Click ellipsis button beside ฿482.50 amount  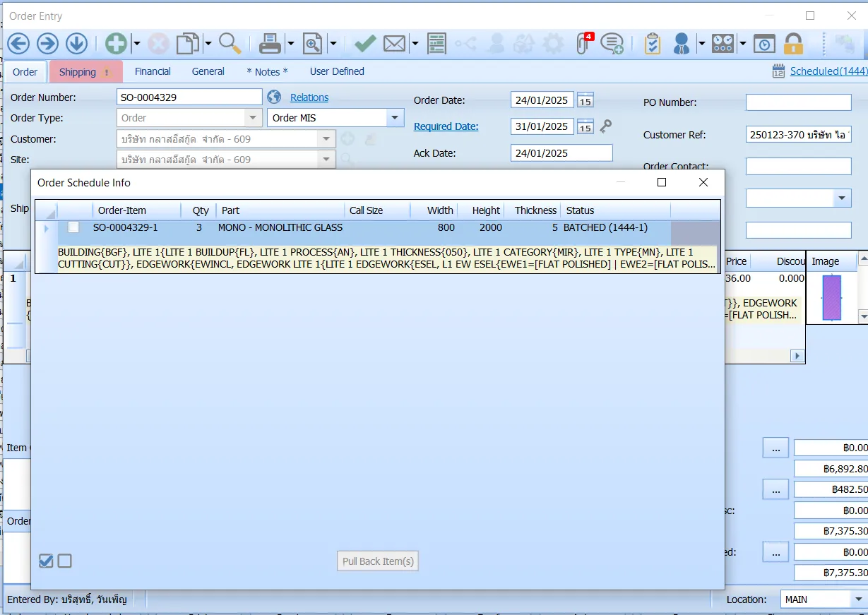[x=775, y=489]
